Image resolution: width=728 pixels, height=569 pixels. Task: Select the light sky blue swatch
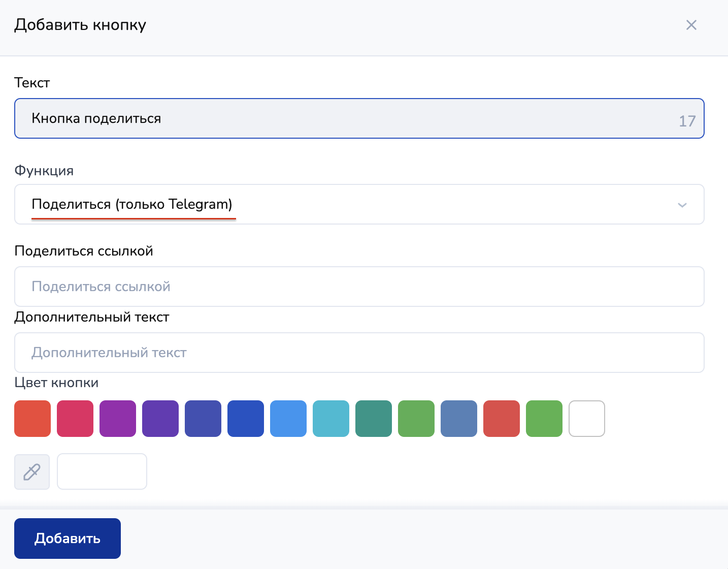click(288, 419)
